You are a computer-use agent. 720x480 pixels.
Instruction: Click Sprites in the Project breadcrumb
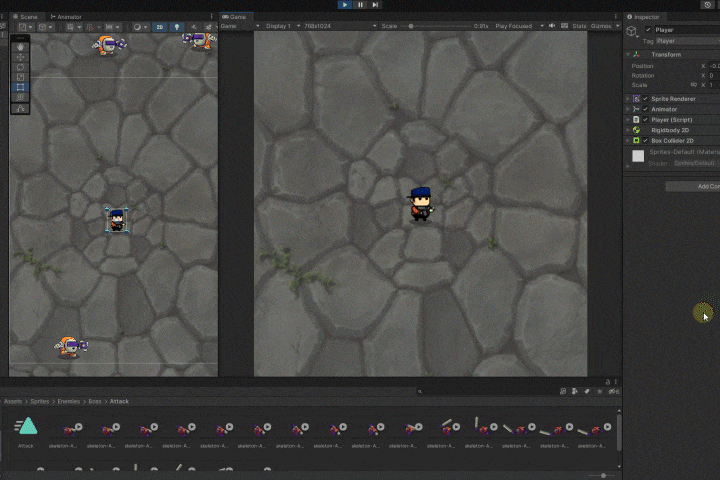click(x=39, y=401)
